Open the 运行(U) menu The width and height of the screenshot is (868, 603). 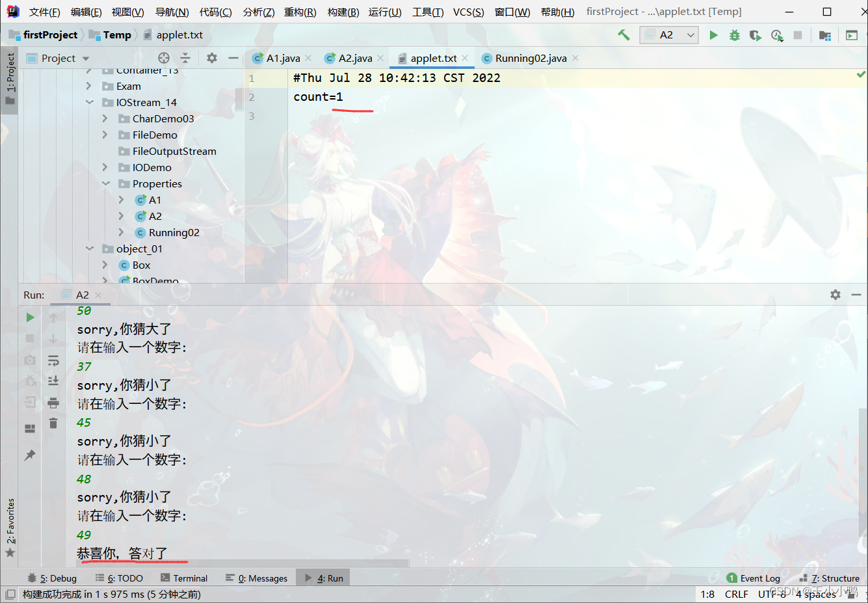385,12
